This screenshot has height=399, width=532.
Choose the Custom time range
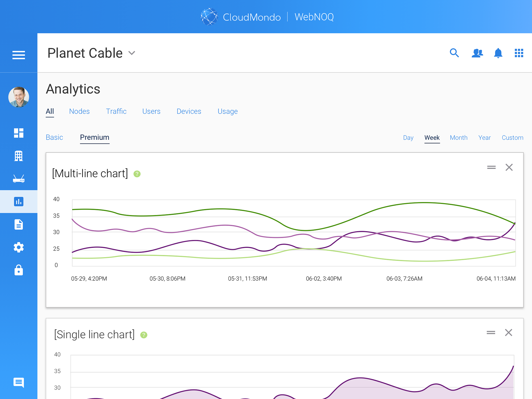tap(512, 138)
